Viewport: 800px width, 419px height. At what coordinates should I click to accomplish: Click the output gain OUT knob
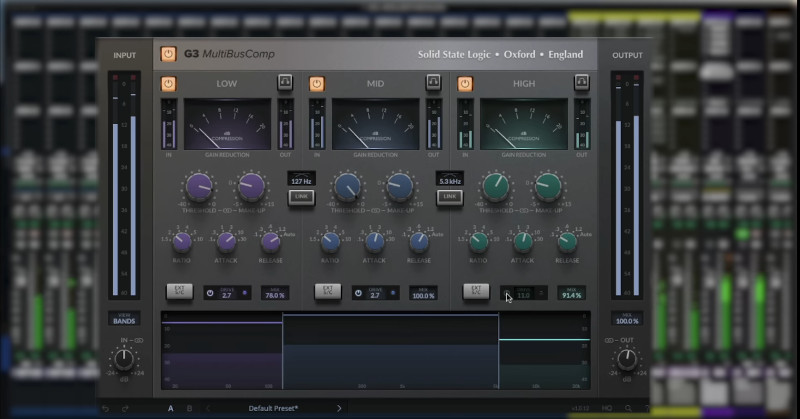click(x=627, y=359)
